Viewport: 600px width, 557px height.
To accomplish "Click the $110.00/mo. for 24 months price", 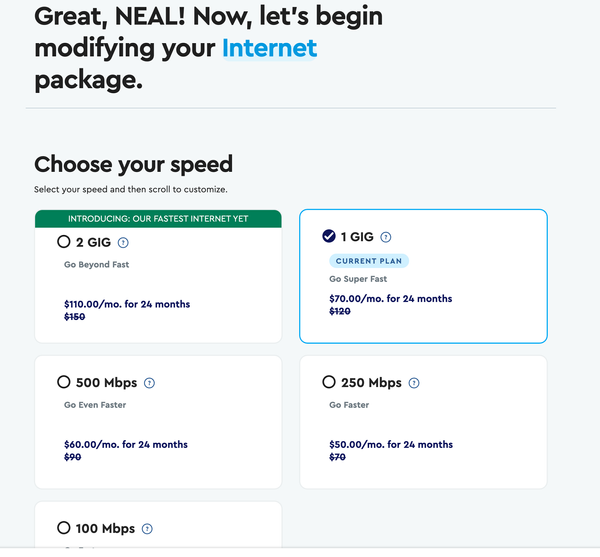I will (127, 304).
